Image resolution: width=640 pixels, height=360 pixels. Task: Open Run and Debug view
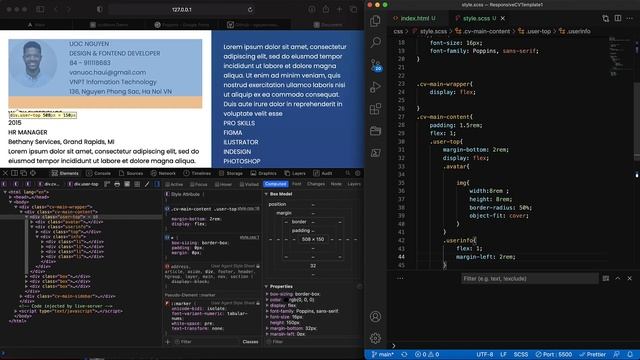coord(376,87)
